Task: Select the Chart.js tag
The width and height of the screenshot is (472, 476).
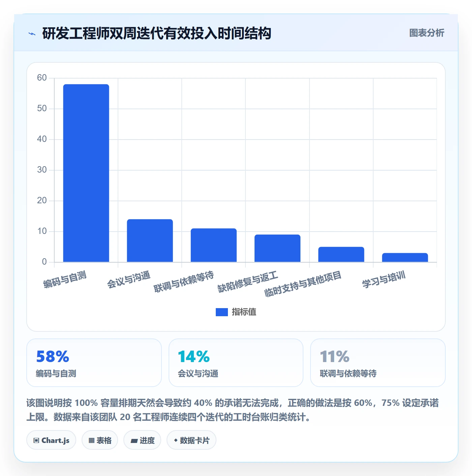Action: click(x=51, y=440)
